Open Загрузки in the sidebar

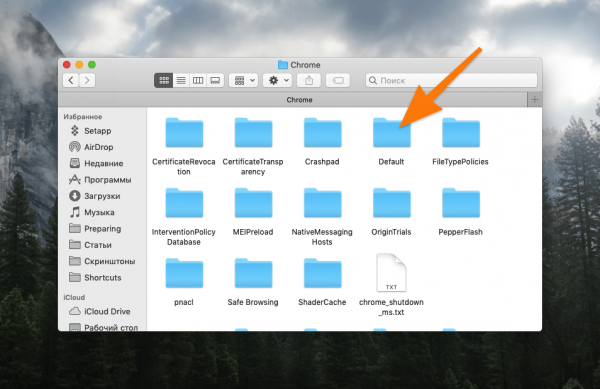pos(102,196)
